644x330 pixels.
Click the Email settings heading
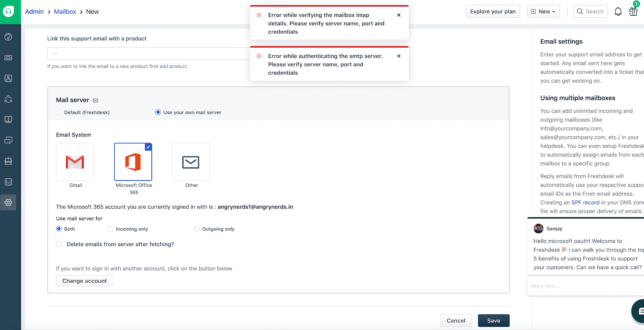tap(561, 42)
